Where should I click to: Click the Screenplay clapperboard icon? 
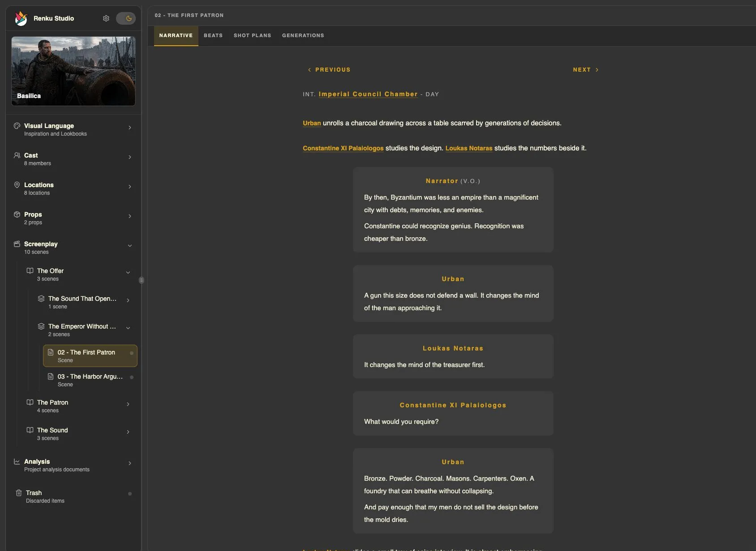click(17, 244)
